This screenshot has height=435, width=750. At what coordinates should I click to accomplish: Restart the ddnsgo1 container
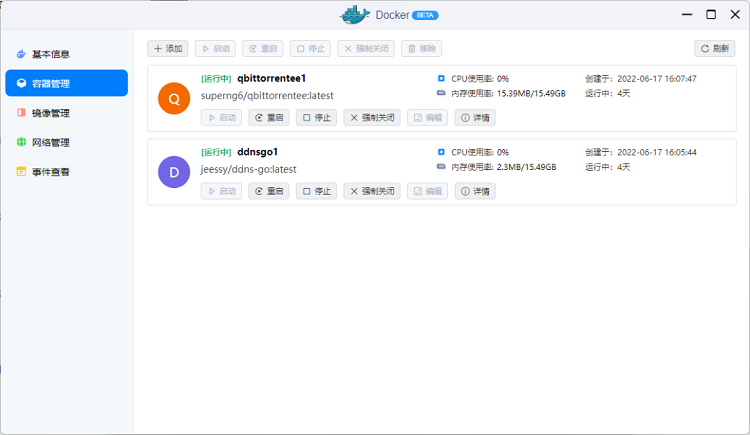268,191
